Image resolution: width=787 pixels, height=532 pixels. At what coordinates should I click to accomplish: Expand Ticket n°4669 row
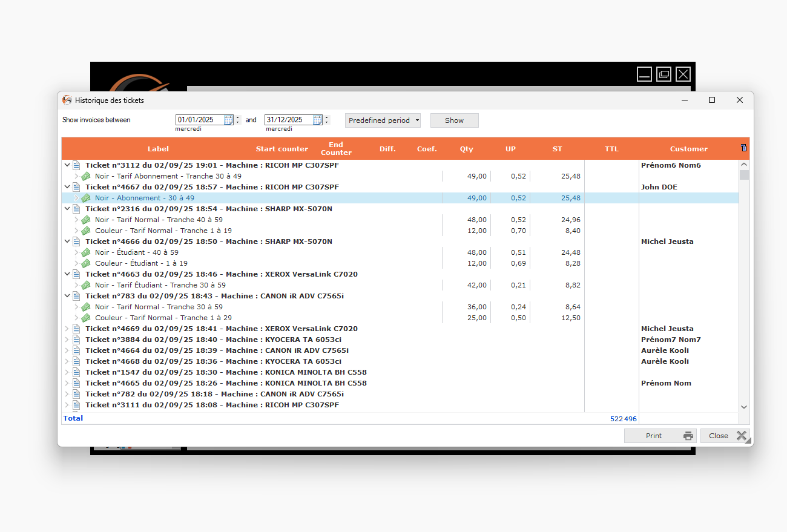coord(67,329)
